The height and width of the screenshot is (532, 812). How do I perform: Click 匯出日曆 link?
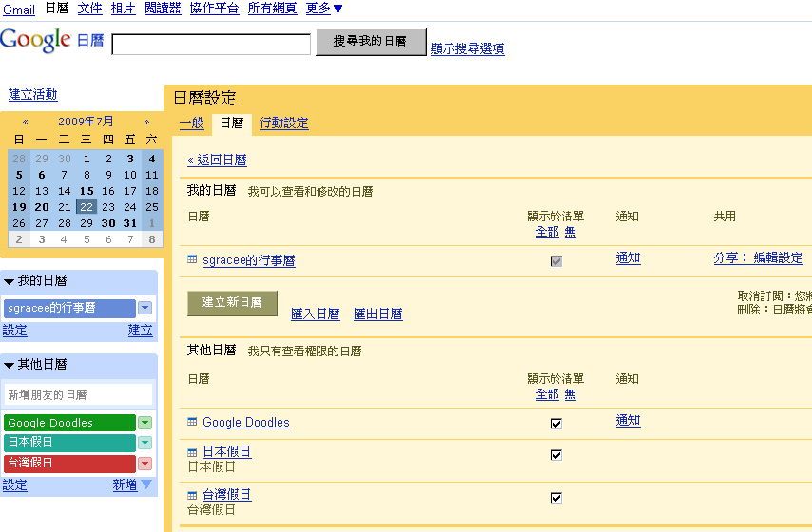[x=378, y=314]
